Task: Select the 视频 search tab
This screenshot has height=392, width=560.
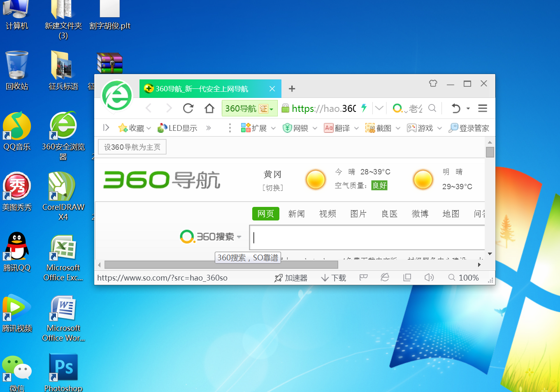Action: point(328,213)
